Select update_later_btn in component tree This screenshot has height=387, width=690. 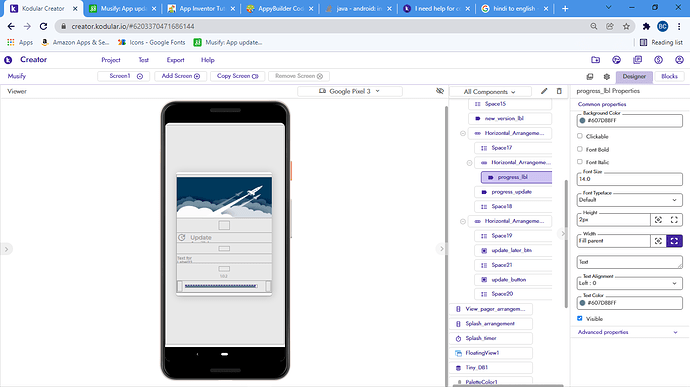513,251
